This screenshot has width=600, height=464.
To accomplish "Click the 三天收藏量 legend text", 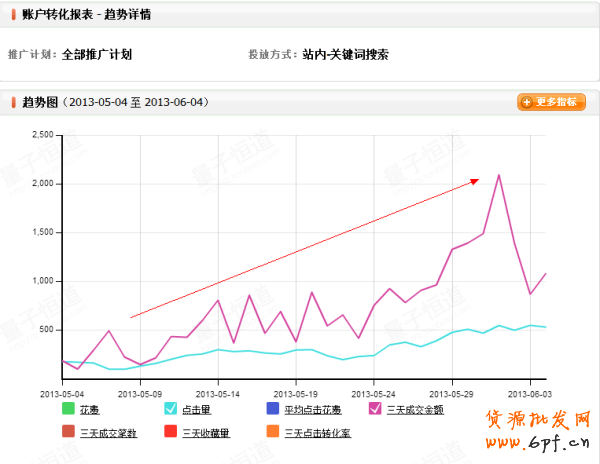I will (205, 433).
